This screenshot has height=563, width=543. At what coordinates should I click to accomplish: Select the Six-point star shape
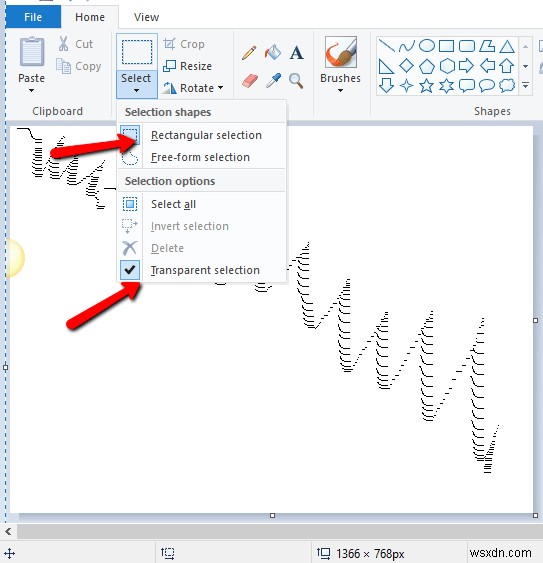446,86
